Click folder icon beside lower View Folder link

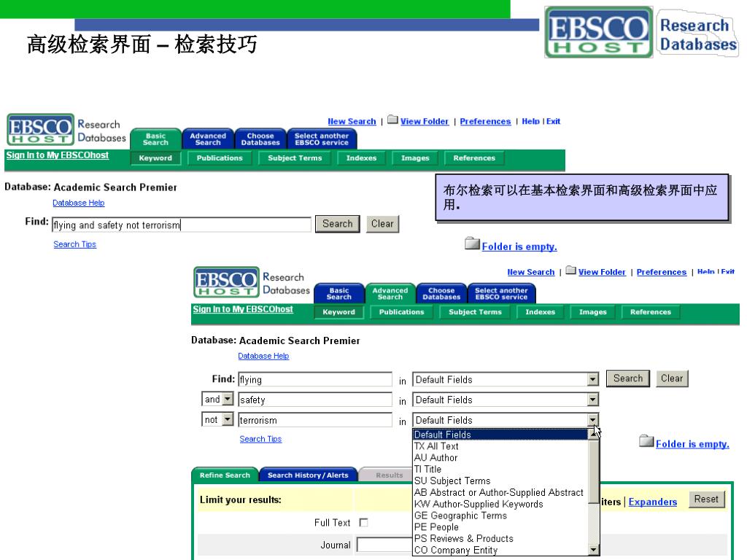coord(570,271)
